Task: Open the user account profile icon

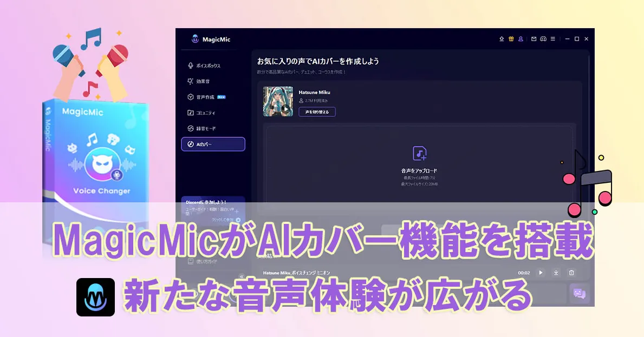Action: click(521, 39)
